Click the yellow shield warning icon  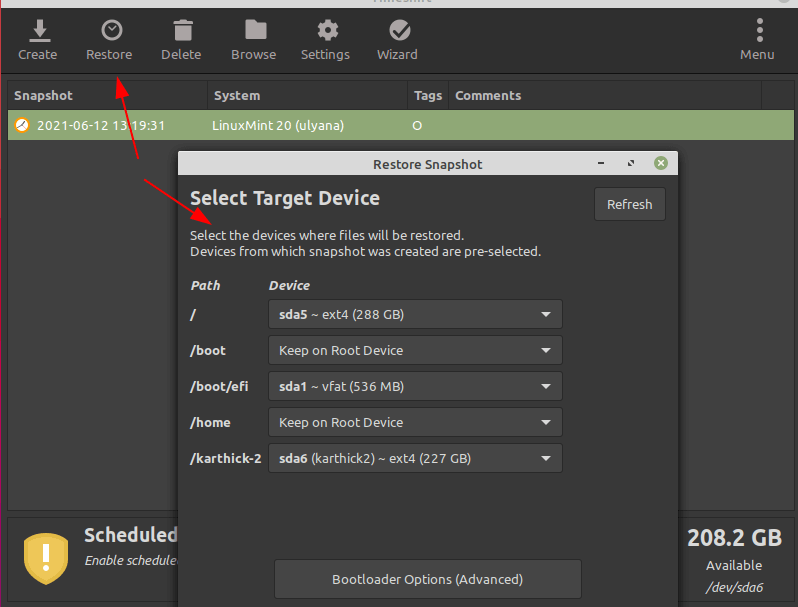pos(46,559)
